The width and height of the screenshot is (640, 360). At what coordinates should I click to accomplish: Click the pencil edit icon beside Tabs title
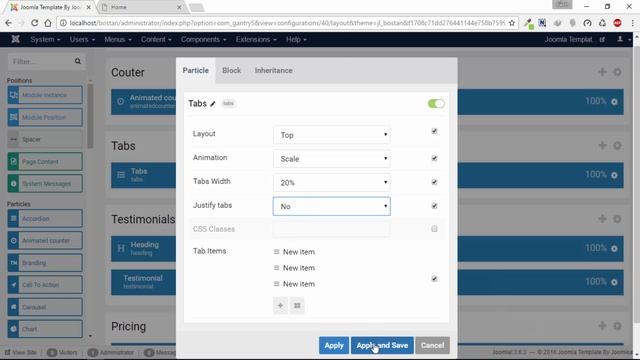point(213,104)
